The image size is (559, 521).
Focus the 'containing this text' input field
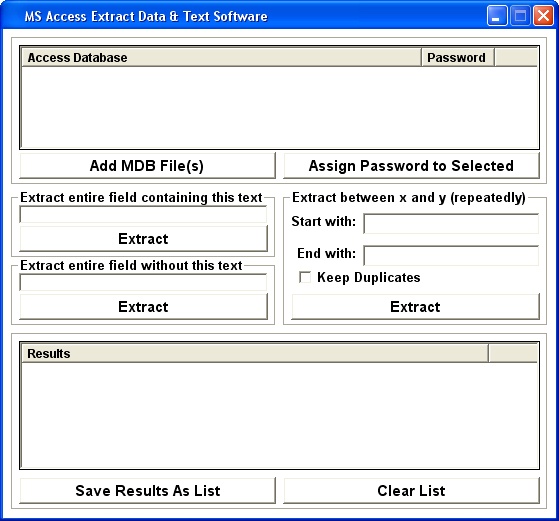click(x=143, y=215)
